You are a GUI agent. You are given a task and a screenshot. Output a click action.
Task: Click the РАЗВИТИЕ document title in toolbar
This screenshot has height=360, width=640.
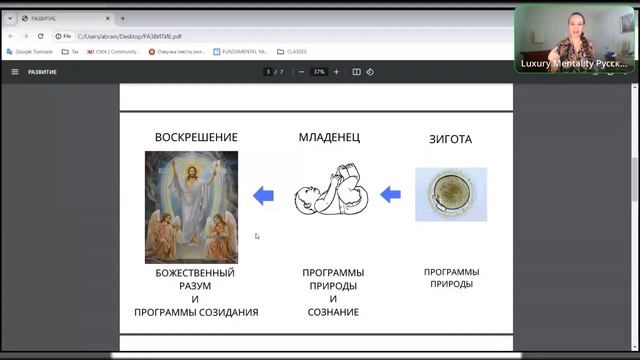[42, 72]
